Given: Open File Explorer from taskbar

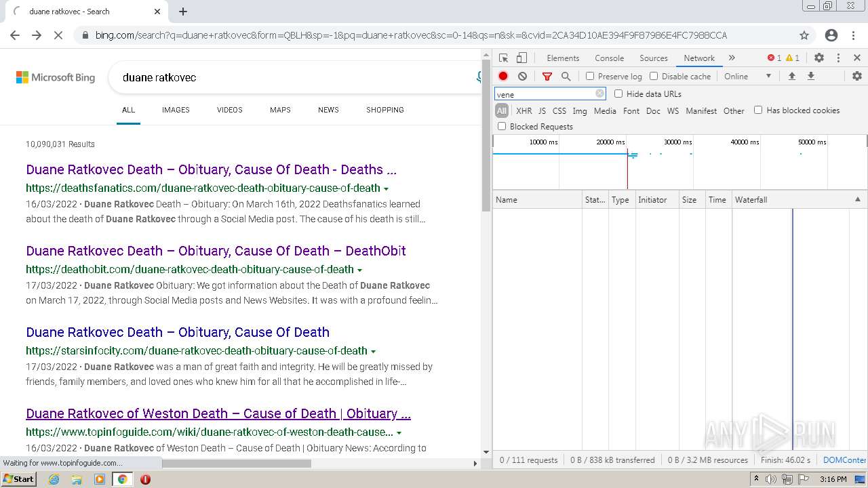Looking at the screenshot, I should point(77,479).
